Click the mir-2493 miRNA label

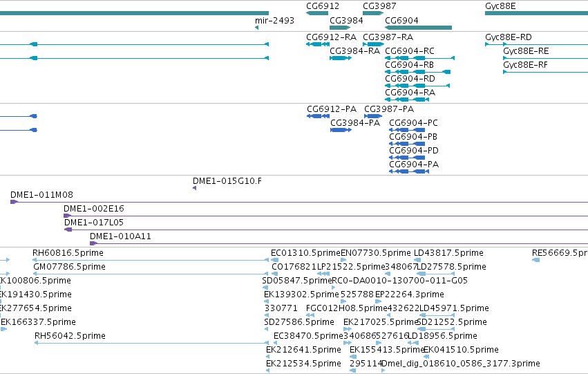274,21
